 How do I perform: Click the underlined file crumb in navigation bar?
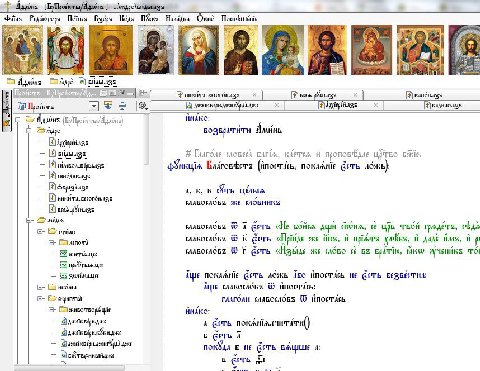pyautogui.click(x=98, y=81)
